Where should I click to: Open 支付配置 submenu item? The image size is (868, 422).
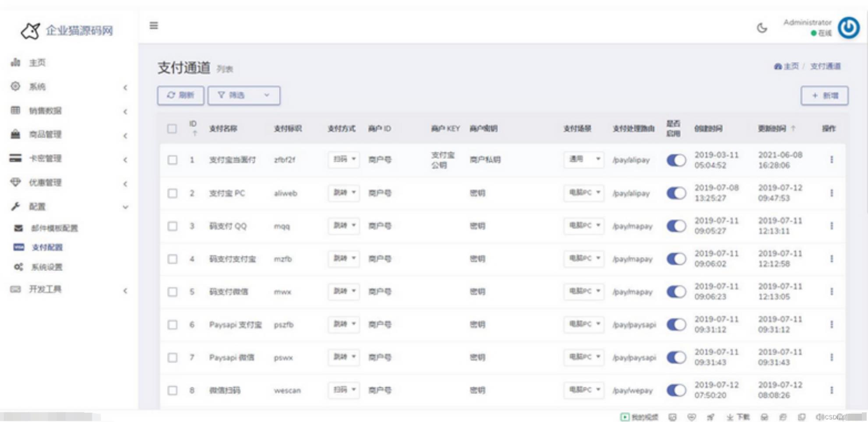click(x=47, y=247)
